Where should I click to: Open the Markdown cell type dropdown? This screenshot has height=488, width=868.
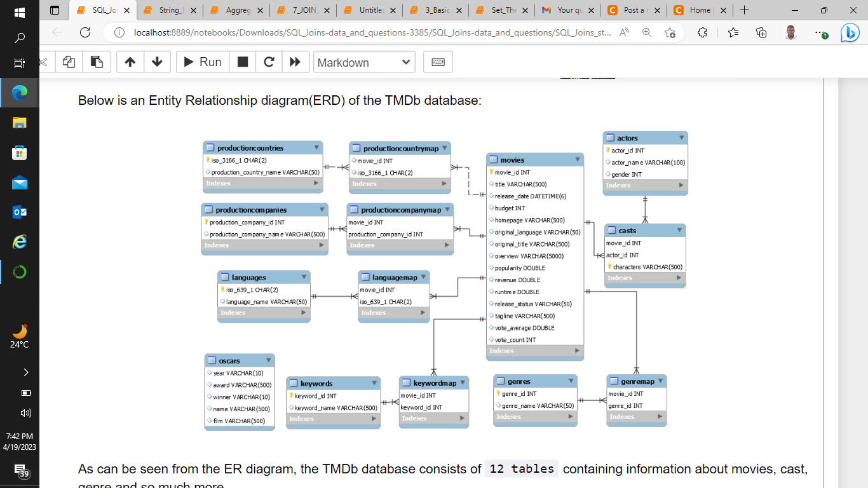coord(364,62)
